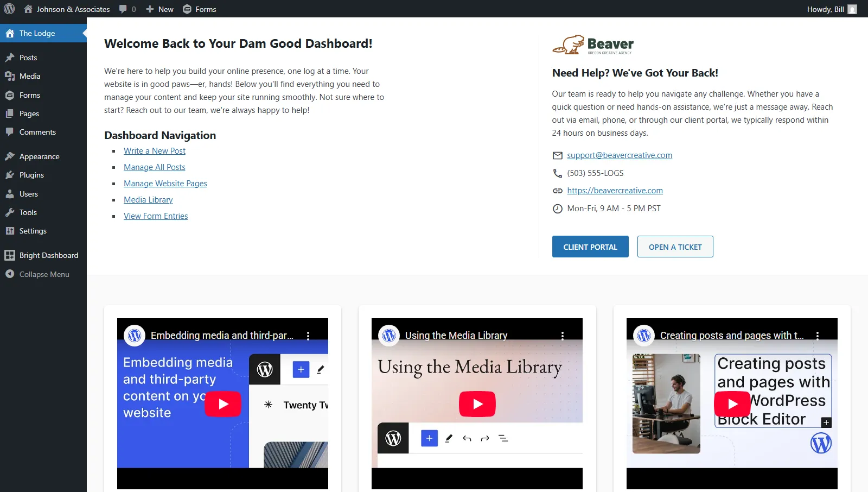
Task: Click the Creating posts video thumbnail play button
Action: click(732, 404)
